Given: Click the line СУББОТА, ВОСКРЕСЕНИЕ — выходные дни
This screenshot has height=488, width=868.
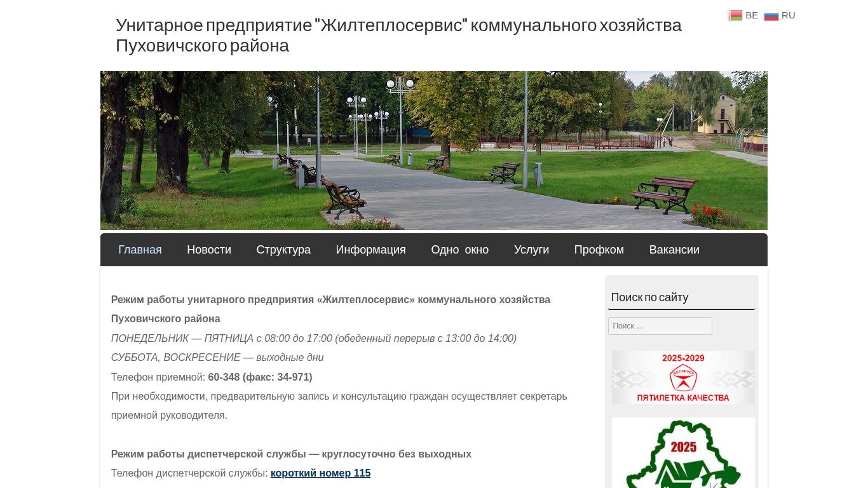Looking at the screenshot, I should coord(217,358).
